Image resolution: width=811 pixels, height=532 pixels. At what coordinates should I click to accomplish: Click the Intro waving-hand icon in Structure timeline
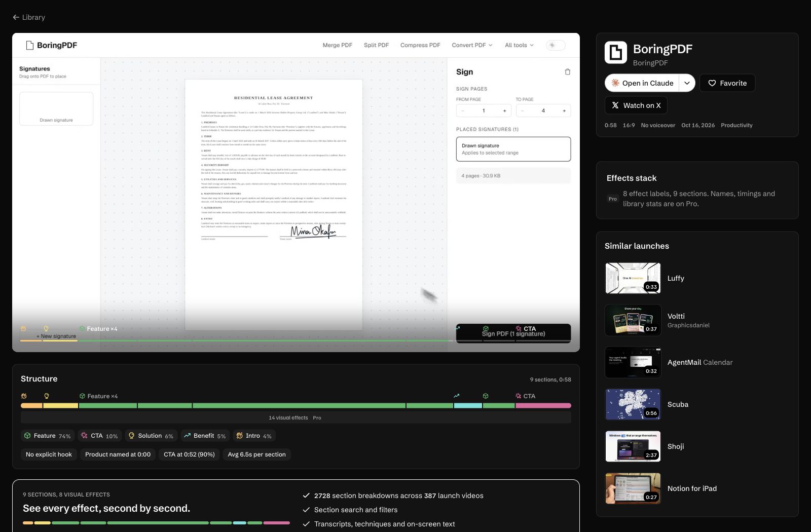click(24, 396)
